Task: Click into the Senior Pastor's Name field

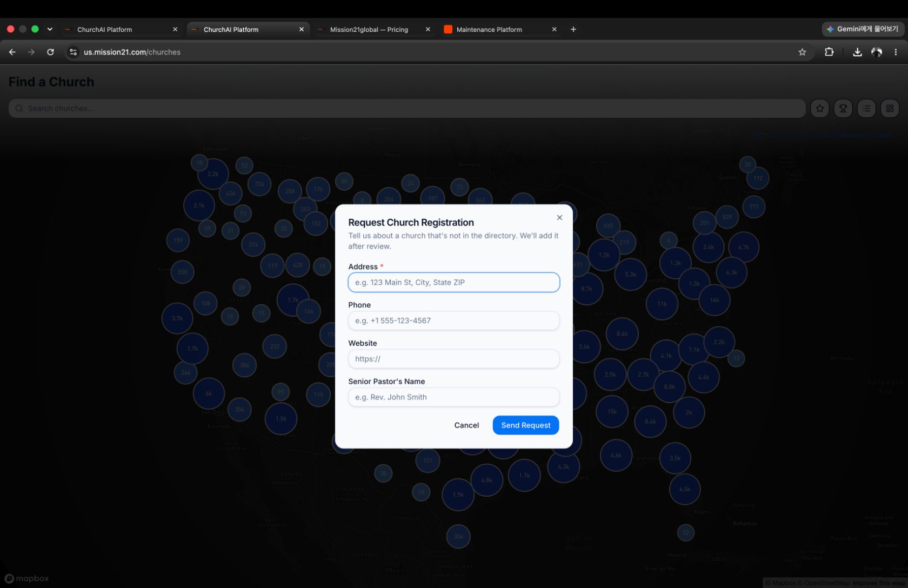Action: pyautogui.click(x=454, y=397)
